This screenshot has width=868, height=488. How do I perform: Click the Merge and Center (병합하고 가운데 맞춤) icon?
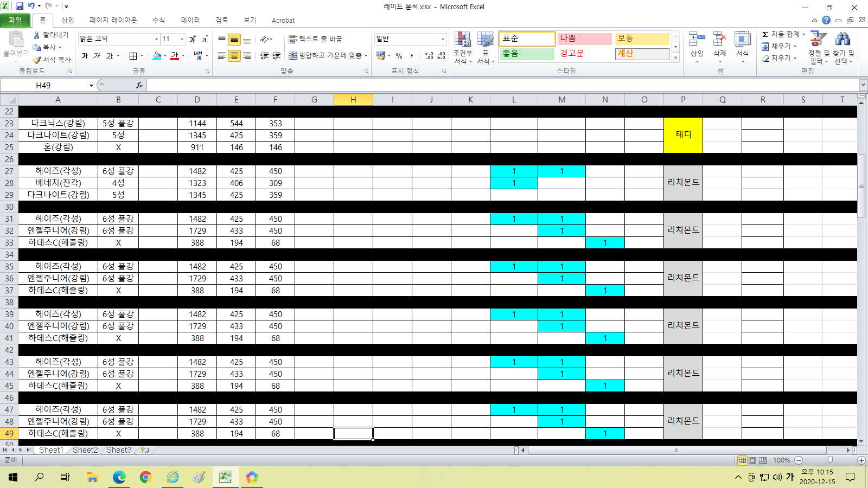[x=293, y=56]
